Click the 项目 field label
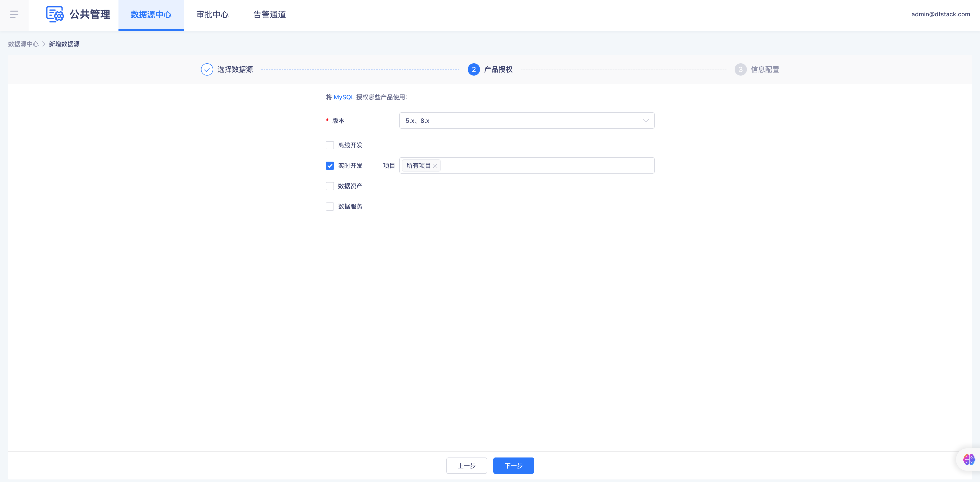Screen dimensions: 980x482 coord(389,165)
